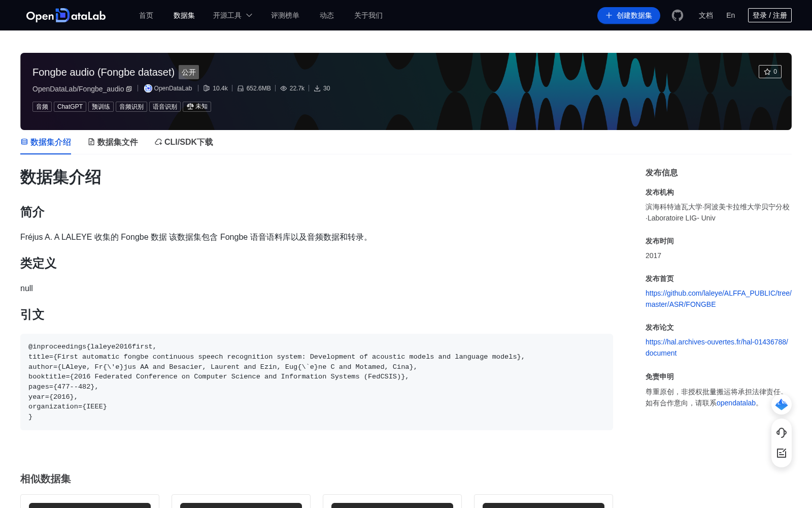The width and height of the screenshot is (812, 508).
Task: Open the GitHub ALFFA_PUBLIC homepage link
Action: click(x=719, y=299)
